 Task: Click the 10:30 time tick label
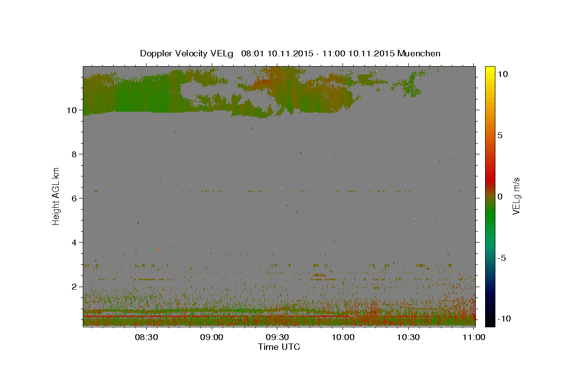408,337
